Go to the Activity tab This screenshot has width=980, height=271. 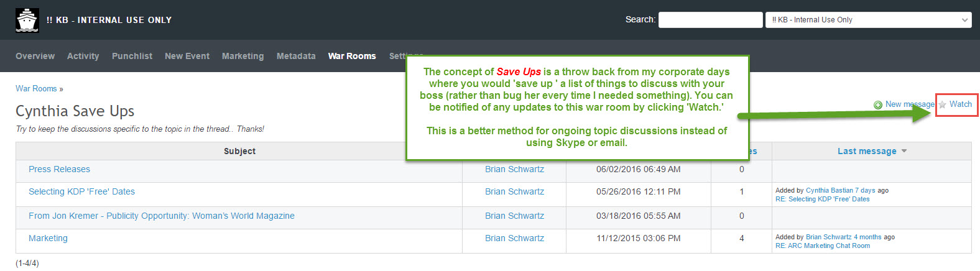click(x=83, y=56)
